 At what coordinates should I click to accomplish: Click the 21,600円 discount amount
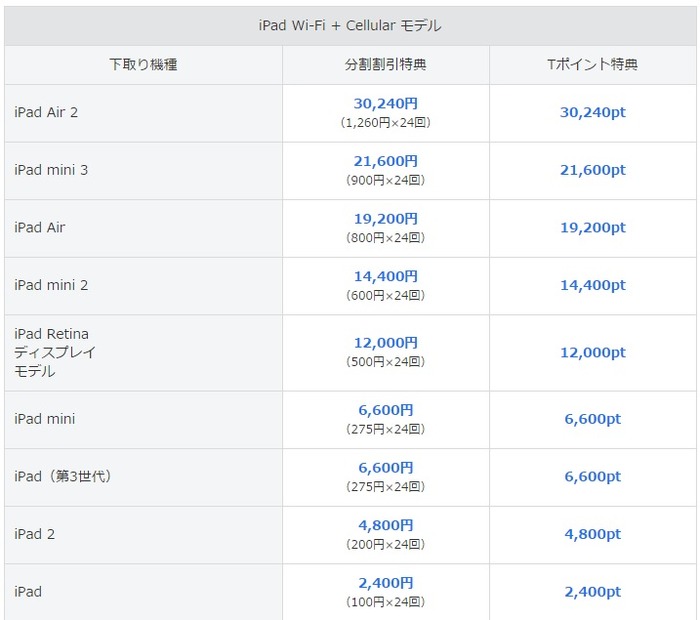[386, 161]
